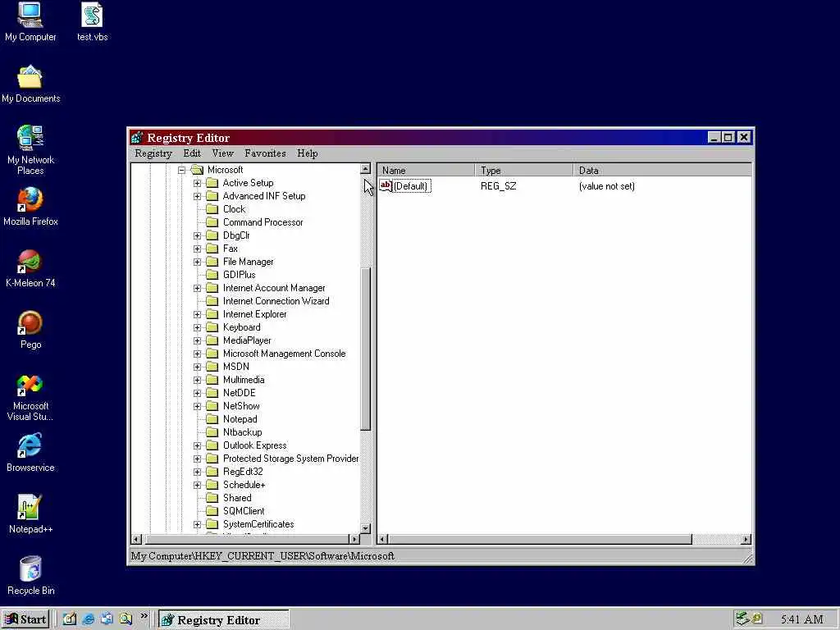Expand the Internet Account Manager key
Screen dimensions: 840x630
click(197, 288)
